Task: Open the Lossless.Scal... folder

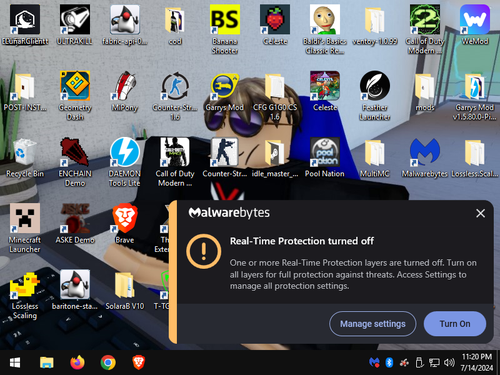Action: coord(475,158)
